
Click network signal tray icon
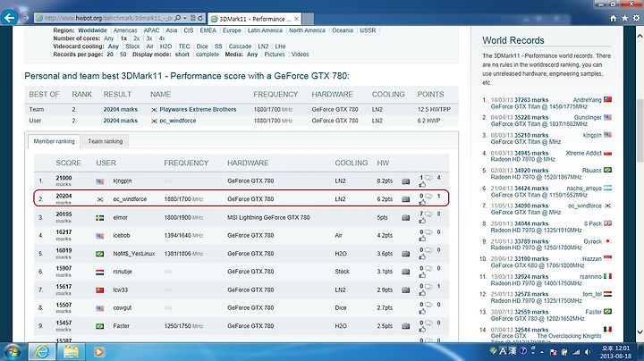point(576,352)
